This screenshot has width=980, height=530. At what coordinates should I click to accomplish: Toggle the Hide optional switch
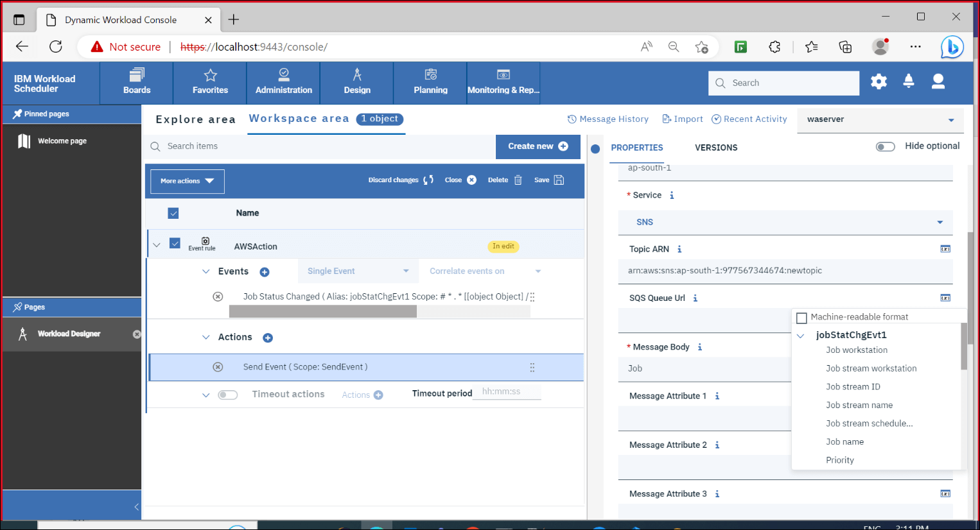pyautogui.click(x=886, y=146)
